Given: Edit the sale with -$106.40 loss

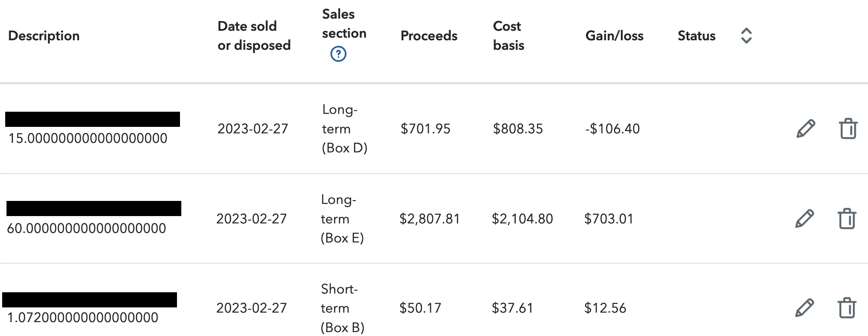Looking at the screenshot, I should click(x=806, y=129).
